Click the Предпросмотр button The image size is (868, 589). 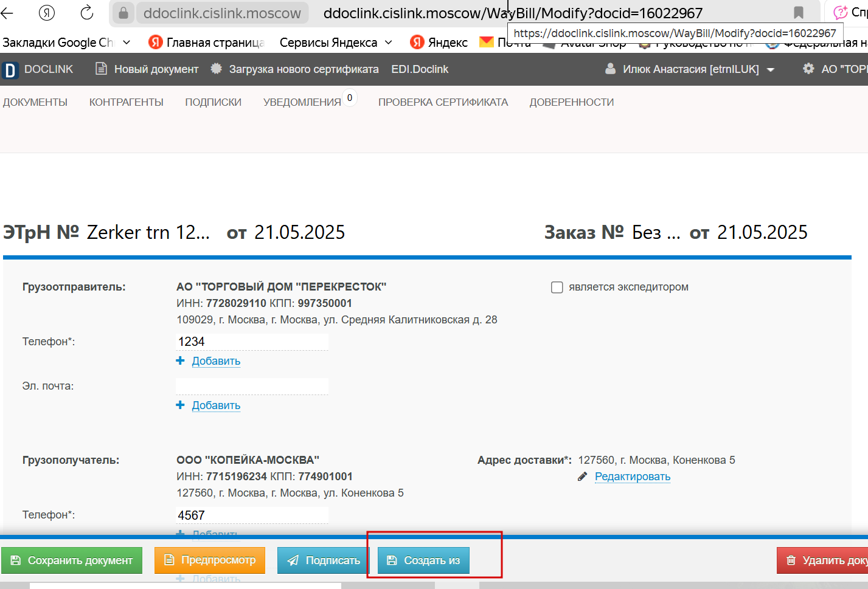[210, 560]
